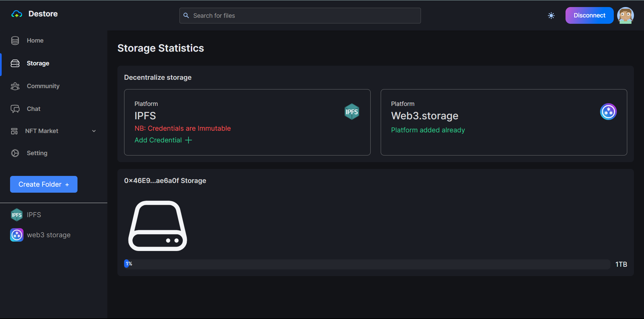Open the NFT Market menu item
The width and height of the screenshot is (644, 319).
coord(42,131)
